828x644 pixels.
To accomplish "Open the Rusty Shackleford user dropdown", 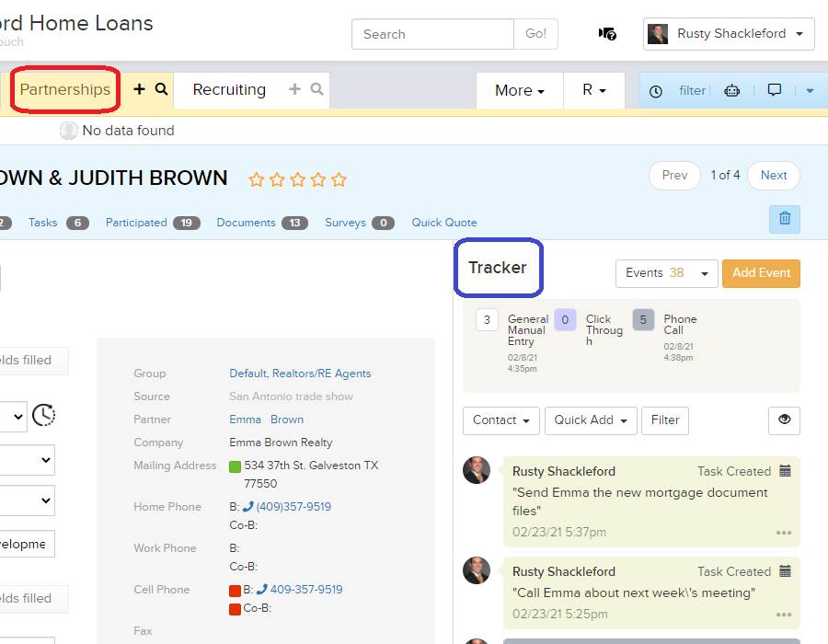I will pyautogui.click(x=729, y=34).
